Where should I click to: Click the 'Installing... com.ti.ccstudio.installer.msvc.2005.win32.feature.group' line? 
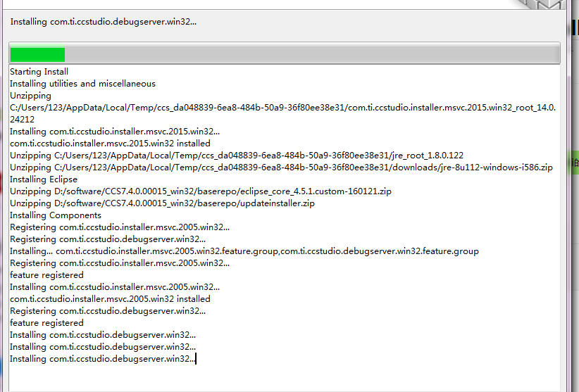coord(244,251)
